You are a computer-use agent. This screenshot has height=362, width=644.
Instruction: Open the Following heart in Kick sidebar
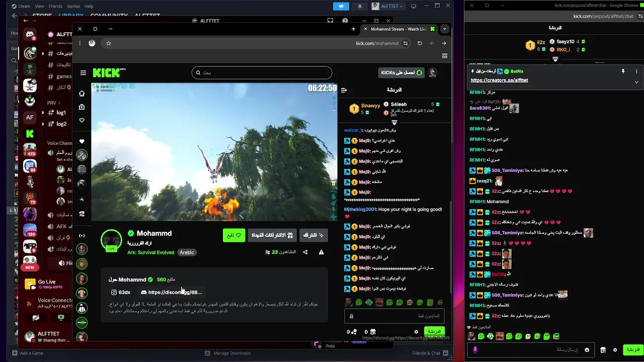[x=82, y=120]
